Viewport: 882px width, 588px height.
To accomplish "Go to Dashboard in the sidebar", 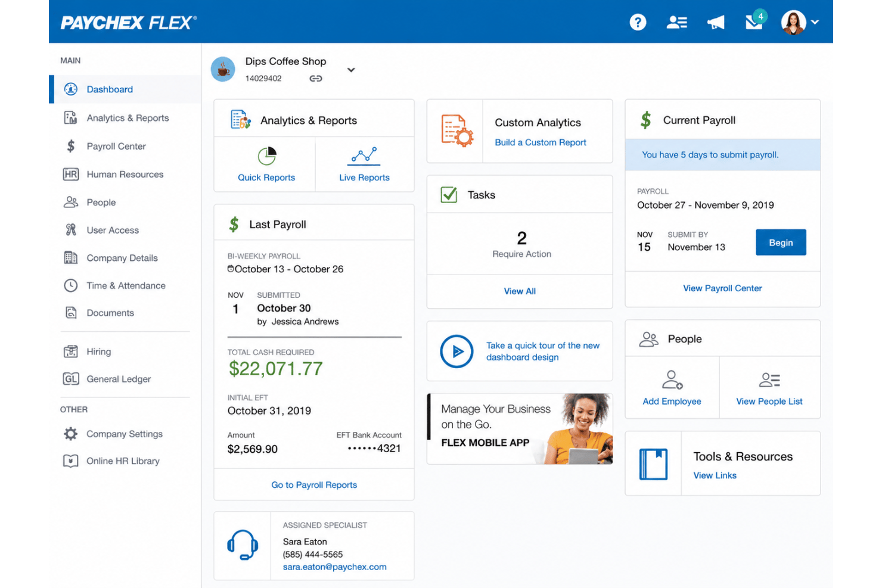I will click(125, 89).
